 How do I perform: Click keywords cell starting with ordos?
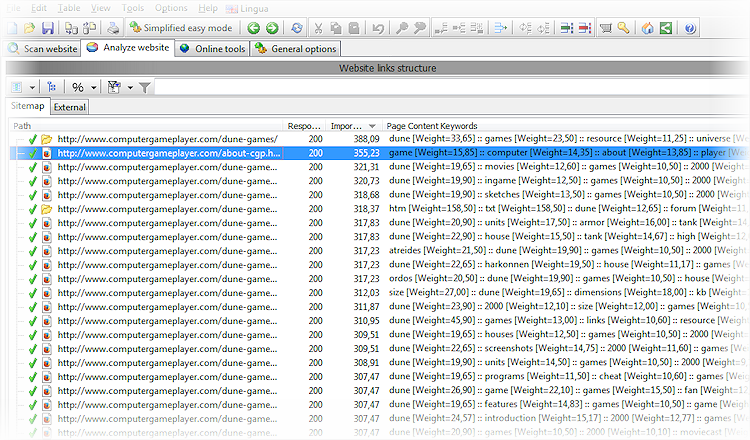tap(568, 278)
